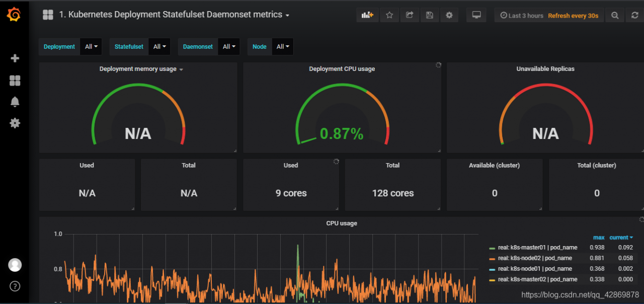This screenshot has width=644, height=304.
Task: Click the dashboard grid icon beside title
Action: pyautogui.click(x=48, y=15)
